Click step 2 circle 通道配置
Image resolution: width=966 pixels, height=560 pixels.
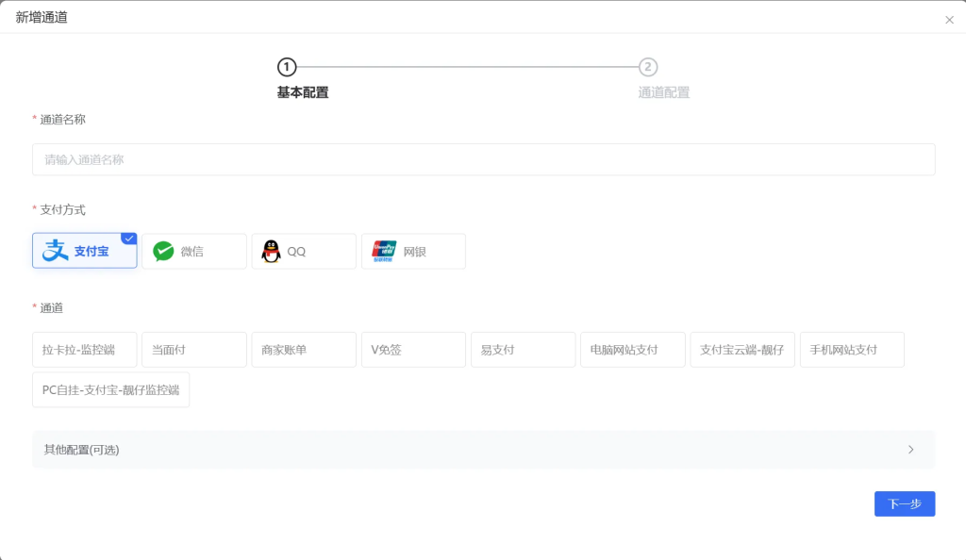pos(648,67)
